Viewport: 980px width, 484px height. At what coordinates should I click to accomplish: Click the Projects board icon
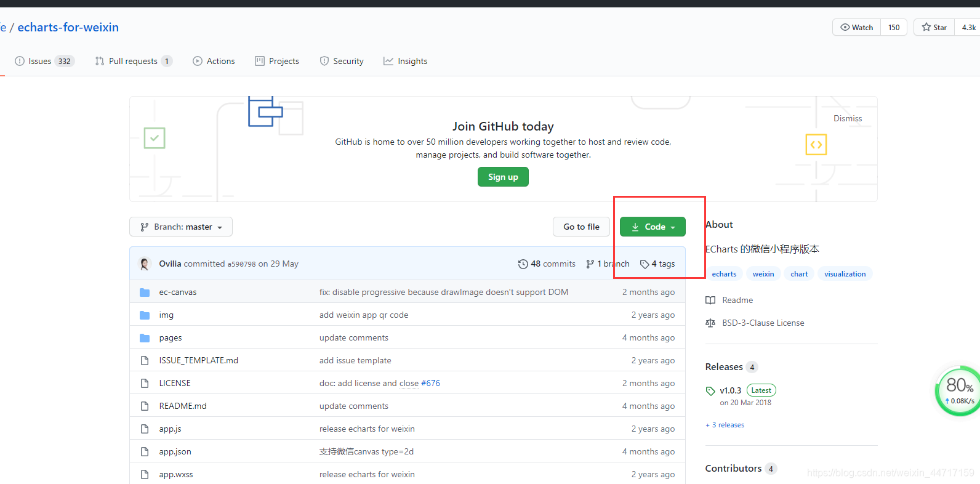pos(260,61)
